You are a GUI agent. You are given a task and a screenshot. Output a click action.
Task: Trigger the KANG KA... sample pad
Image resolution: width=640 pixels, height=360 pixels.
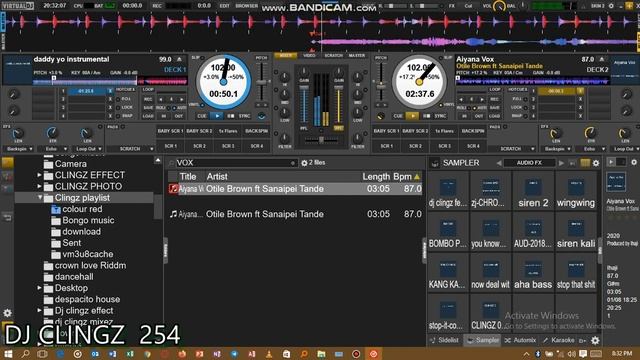pyautogui.click(x=448, y=273)
